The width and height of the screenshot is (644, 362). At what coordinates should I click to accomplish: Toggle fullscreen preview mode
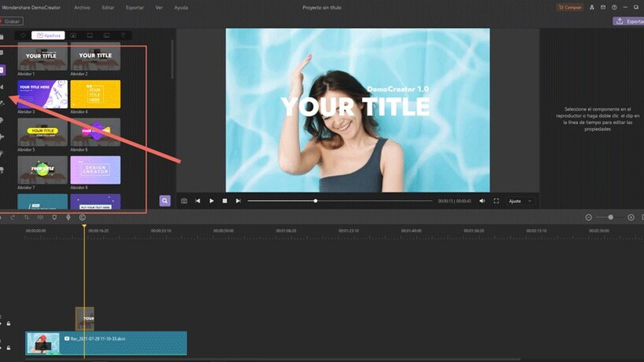496,201
